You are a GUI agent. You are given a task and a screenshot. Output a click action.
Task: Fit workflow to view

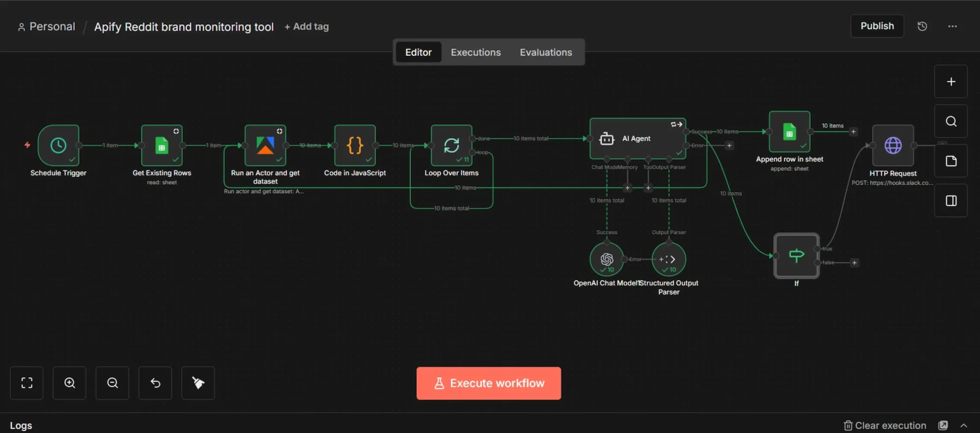[26, 383]
